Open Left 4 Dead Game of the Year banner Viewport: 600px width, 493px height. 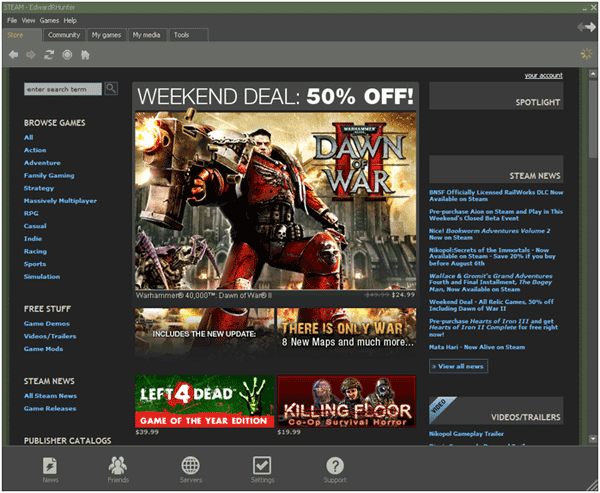[205, 401]
